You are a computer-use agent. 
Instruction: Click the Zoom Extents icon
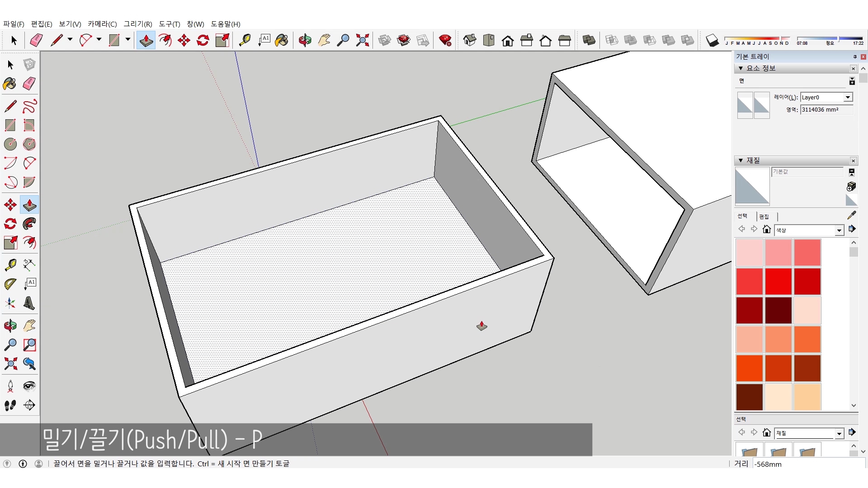10,364
